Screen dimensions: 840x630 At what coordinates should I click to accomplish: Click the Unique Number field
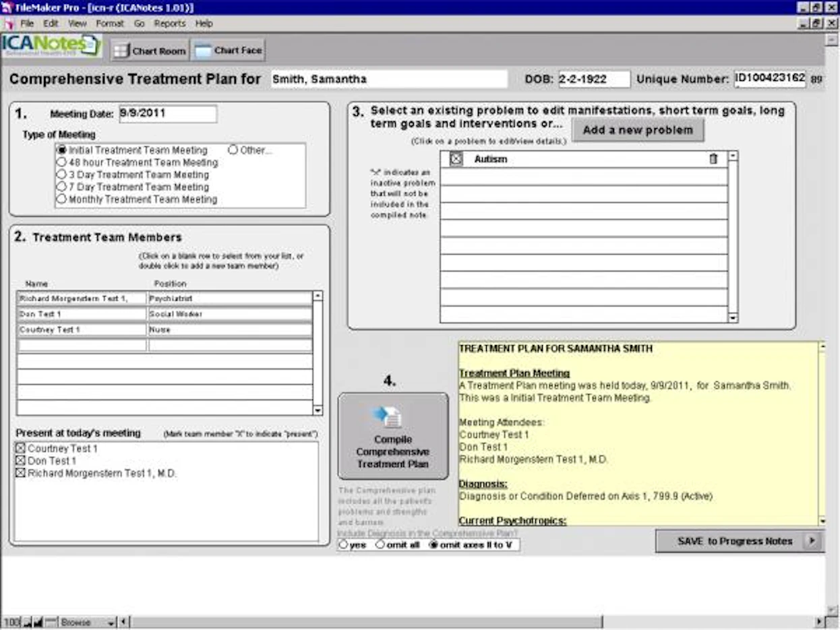point(770,78)
